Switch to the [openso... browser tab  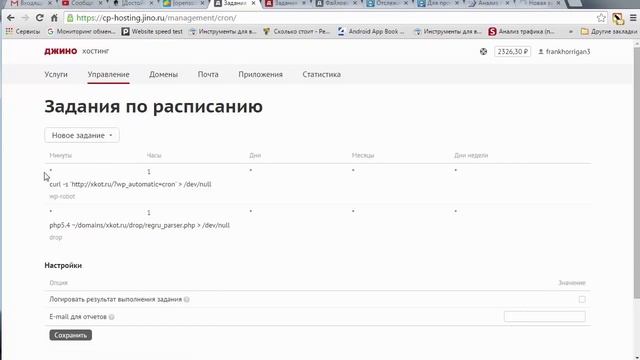(183, 3)
